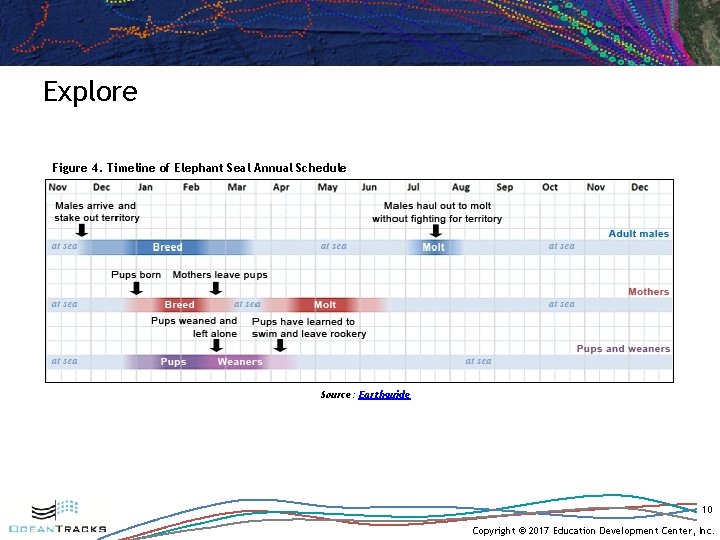
Task: Click the Adult males Molt bar
Action: coord(433,247)
